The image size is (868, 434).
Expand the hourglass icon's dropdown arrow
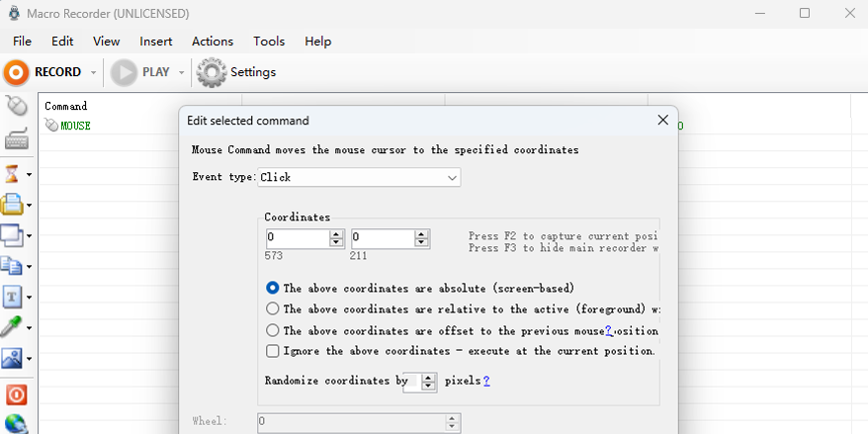(x=29, y=175)
